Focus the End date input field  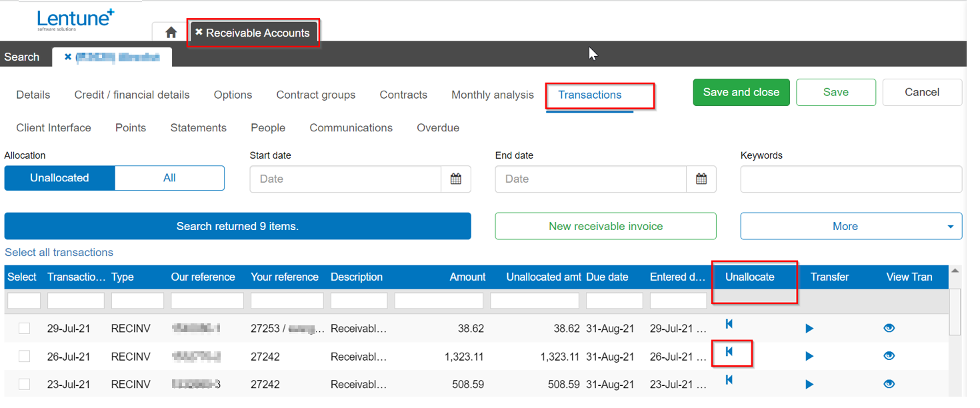click(x=591, y=179)
